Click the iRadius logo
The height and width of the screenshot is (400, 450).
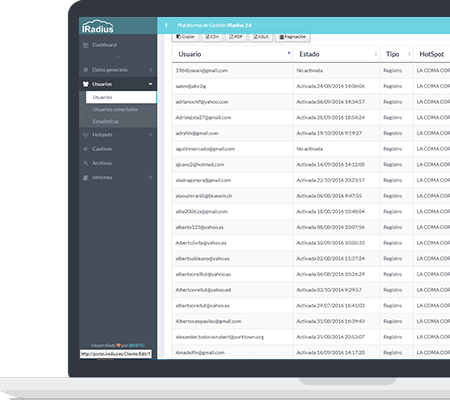[x=98, y=27]
